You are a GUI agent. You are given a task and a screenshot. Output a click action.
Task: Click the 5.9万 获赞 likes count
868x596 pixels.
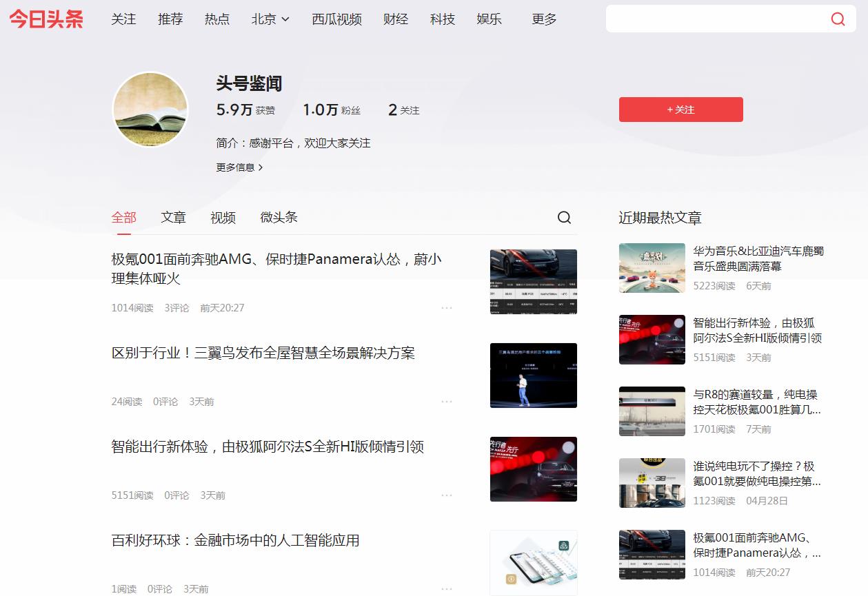(x=245, y=110)
